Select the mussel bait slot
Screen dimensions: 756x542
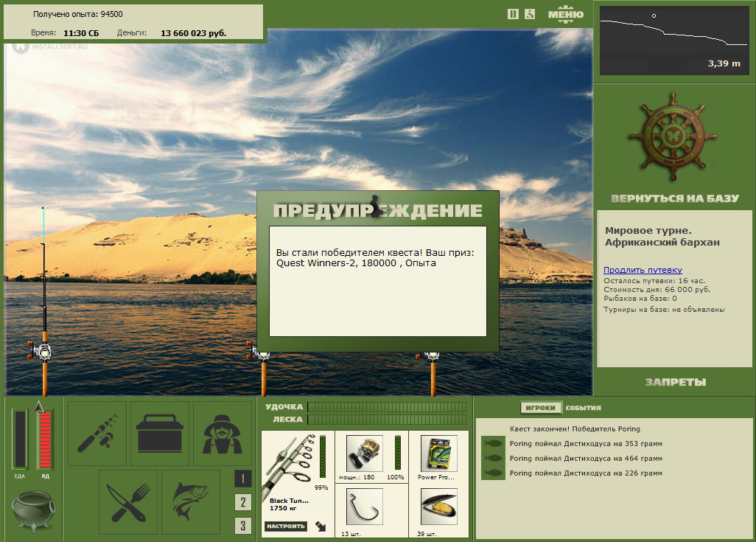(x=438, y=507)
